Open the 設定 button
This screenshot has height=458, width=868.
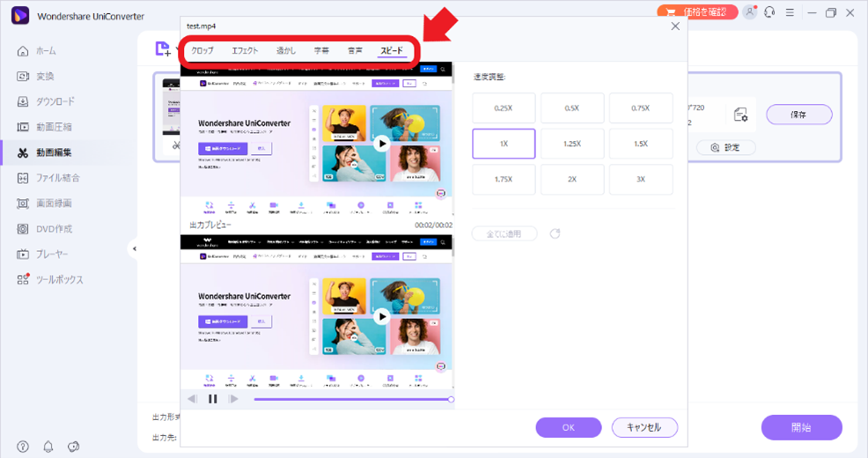click(x=725, y=147)
